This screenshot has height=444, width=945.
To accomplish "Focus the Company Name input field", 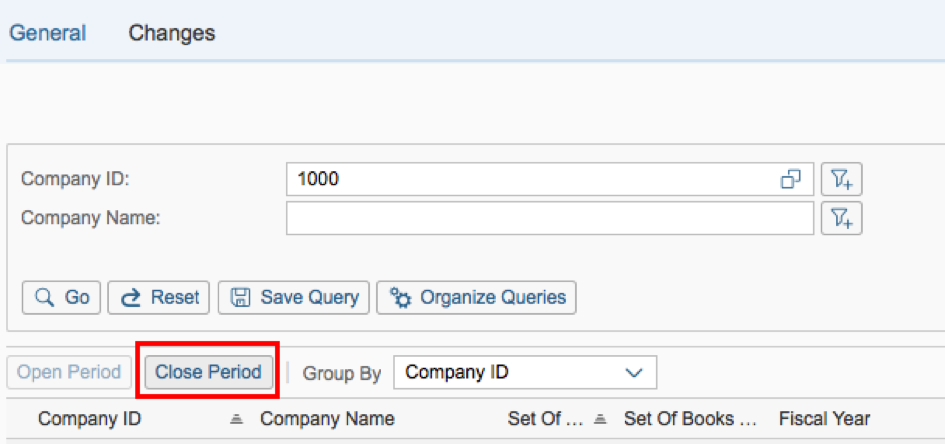I will coord(550,218).
